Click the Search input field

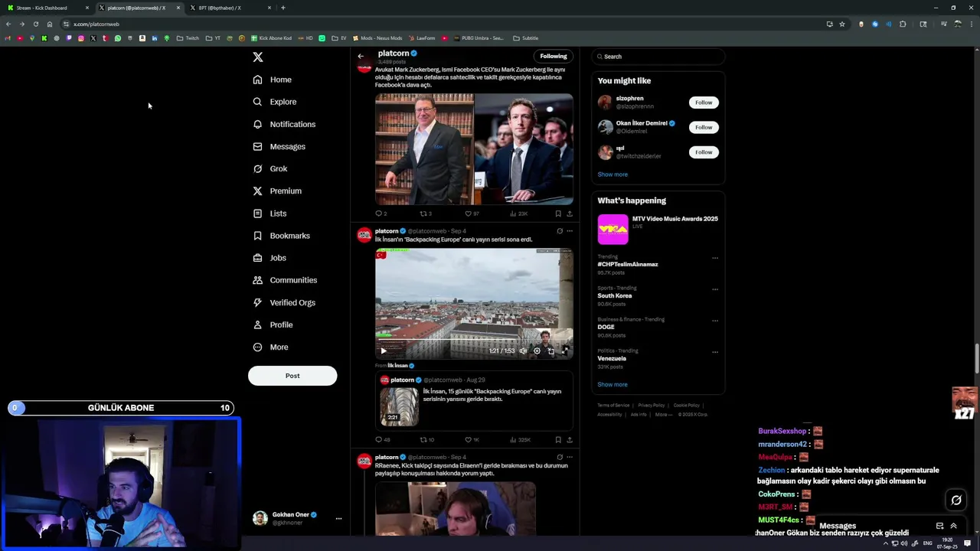click(658, 57)
